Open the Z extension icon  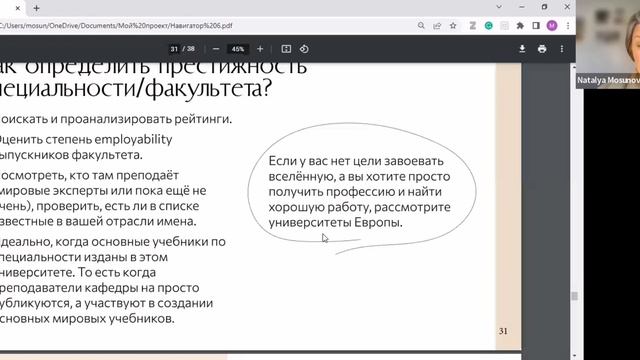tap(473, 25)
